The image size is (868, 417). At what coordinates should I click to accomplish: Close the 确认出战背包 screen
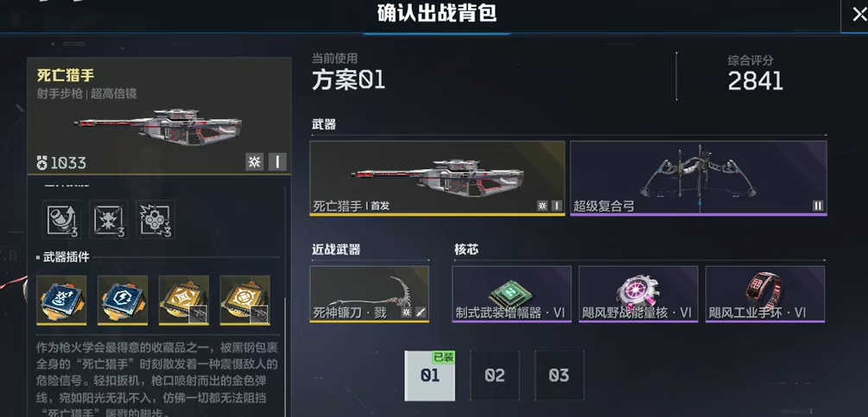858,14
